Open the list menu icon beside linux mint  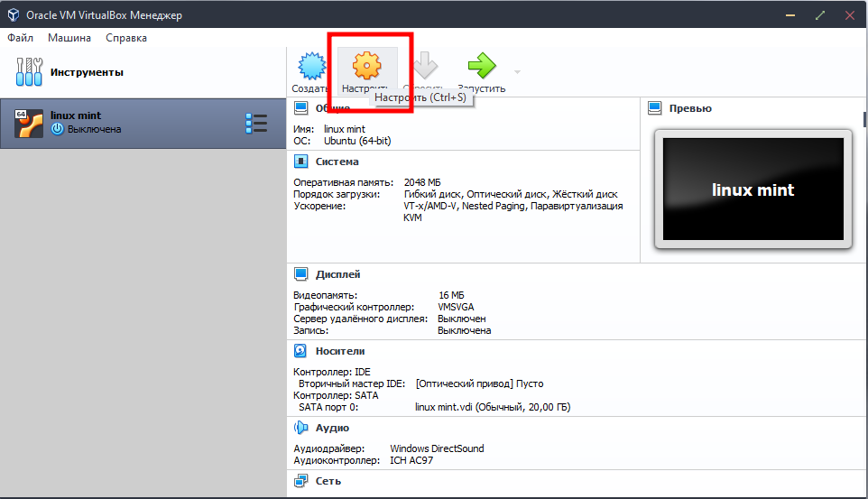tap(256, 124)
